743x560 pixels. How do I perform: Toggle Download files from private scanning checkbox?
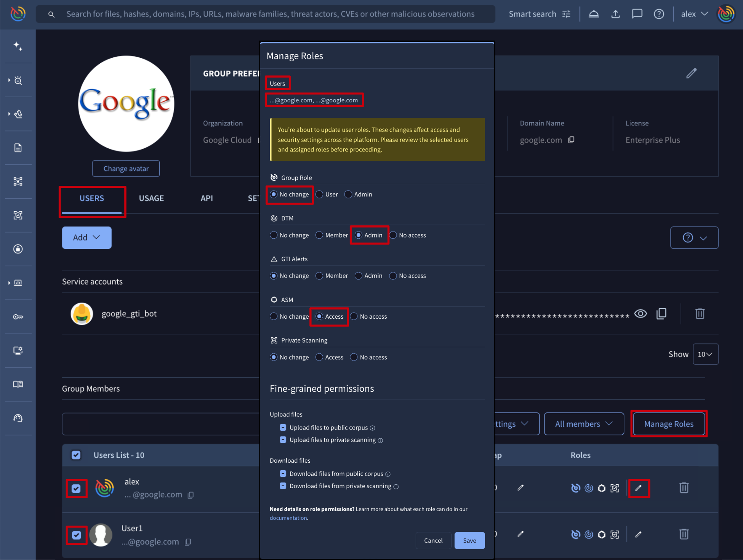click(283, 486)
